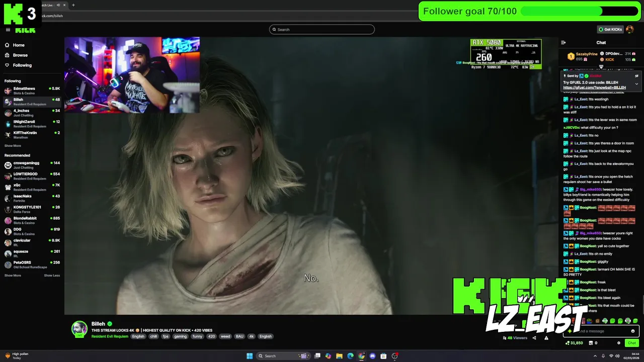Viewport: 644px width, 362px height.
Task: Open KONGSTYLE101 recommended channel
Action: (32, 209)
